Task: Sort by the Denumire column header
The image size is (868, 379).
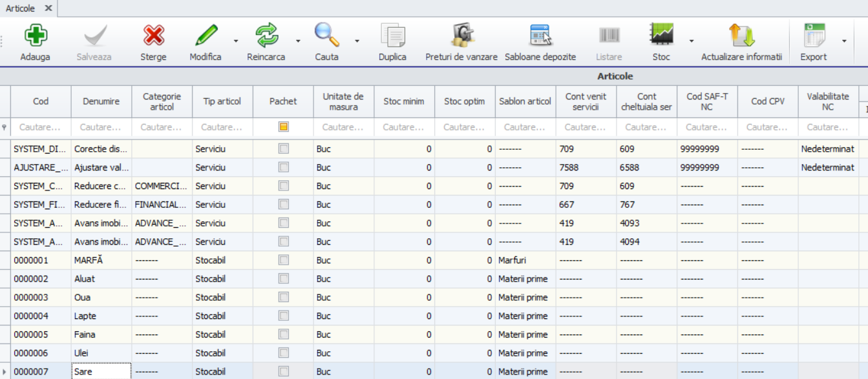Action: coord(101,101)
